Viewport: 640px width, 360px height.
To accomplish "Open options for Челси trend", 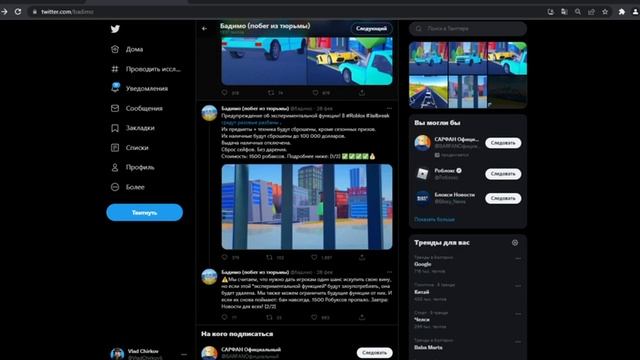I will click(518, 314).
